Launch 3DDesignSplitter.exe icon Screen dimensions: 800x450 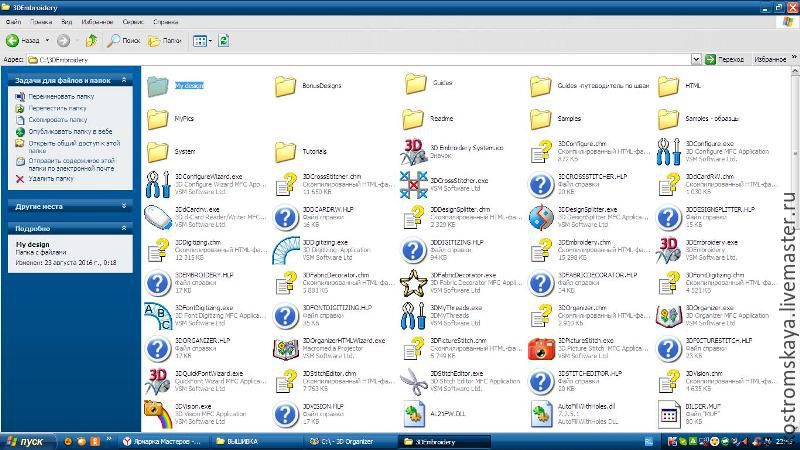coord(541,217)
